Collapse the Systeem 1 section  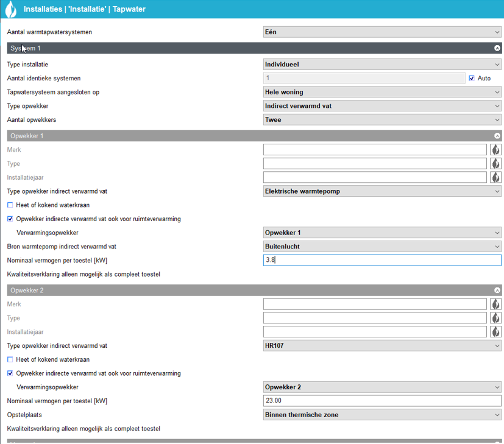click(497, 48)
